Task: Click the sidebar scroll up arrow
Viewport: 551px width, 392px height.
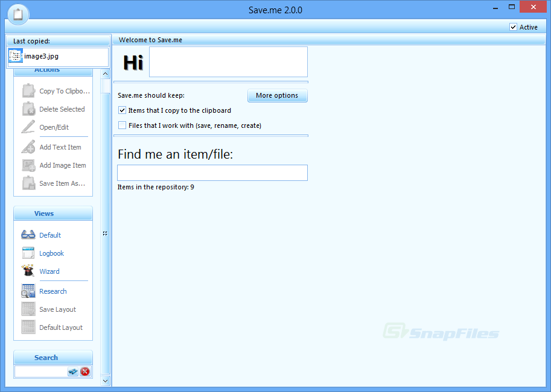Action: click(105, 74)
